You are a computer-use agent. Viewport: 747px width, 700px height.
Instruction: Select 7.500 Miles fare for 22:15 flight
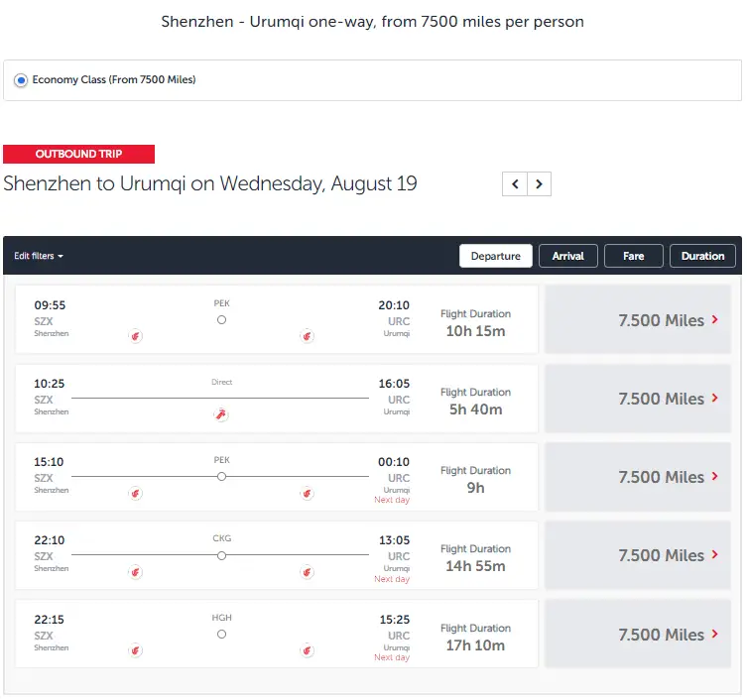(x=638, y=634)
